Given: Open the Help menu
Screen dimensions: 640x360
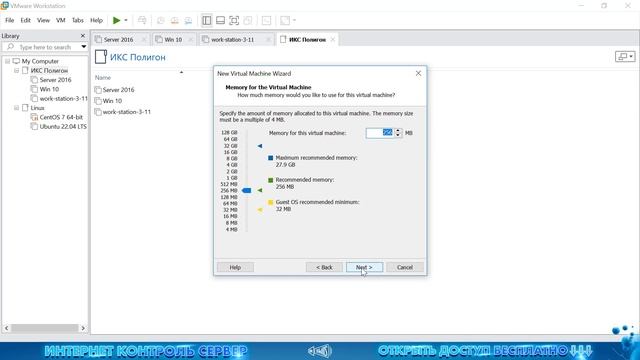Looking at the screenshot, I should click(x=96, y=20).
